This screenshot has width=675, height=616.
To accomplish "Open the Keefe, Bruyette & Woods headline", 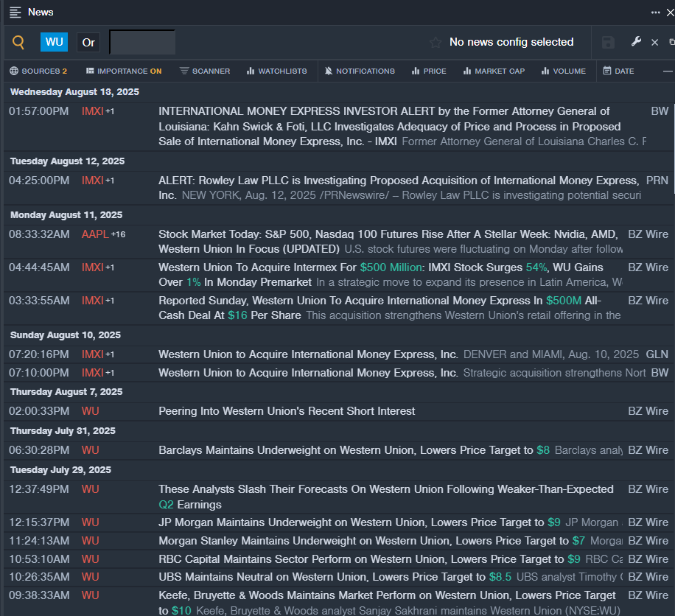I will pyautogui.click(x=387, y=603).
